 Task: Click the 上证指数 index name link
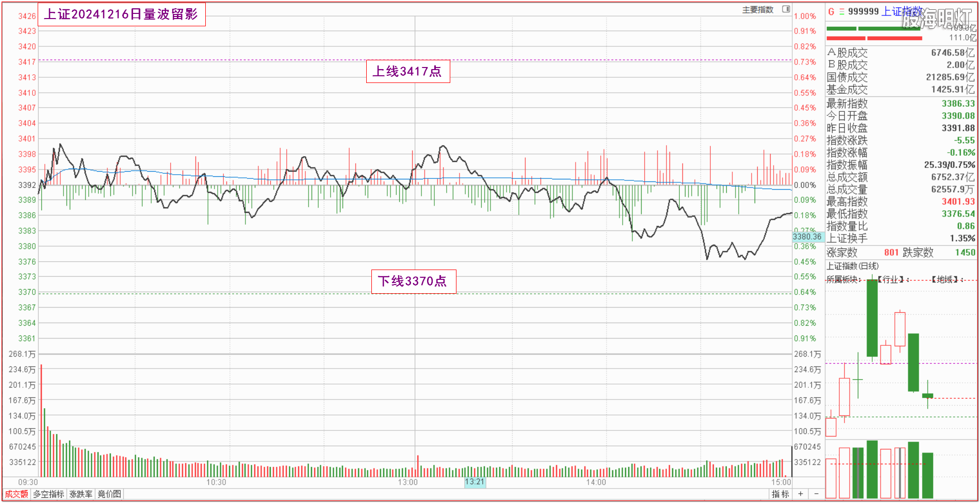coord(902,11)
